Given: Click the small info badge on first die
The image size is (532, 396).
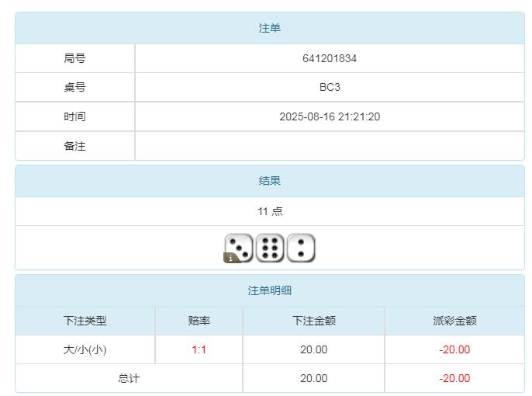Looking at the screenshot, I should [x=230, y=258].
